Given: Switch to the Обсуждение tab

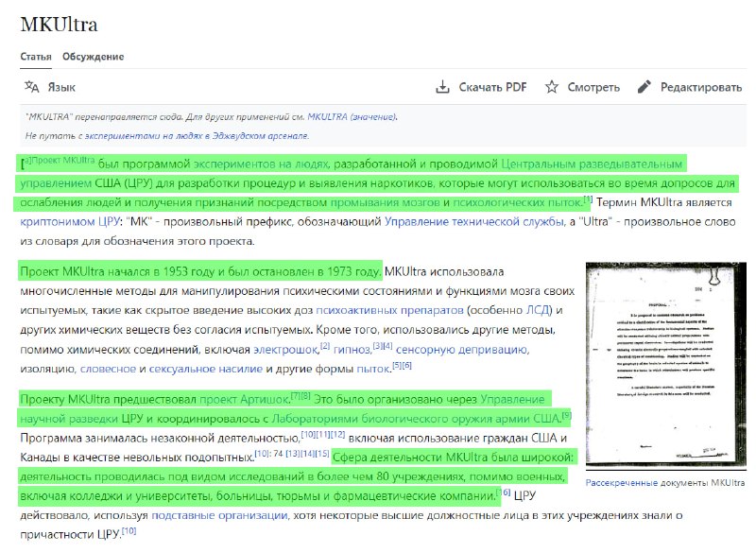Looking at the screenshot, I should (93, 57).
